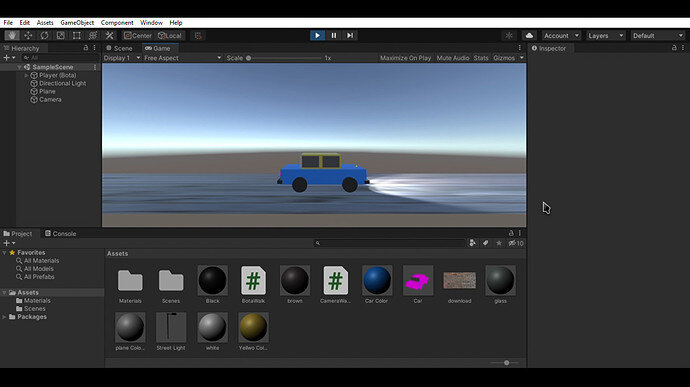This screenshot has height=387, width=690.
Task: Toggle Mute Audio in Game view
Action: [x=452, y=58]
